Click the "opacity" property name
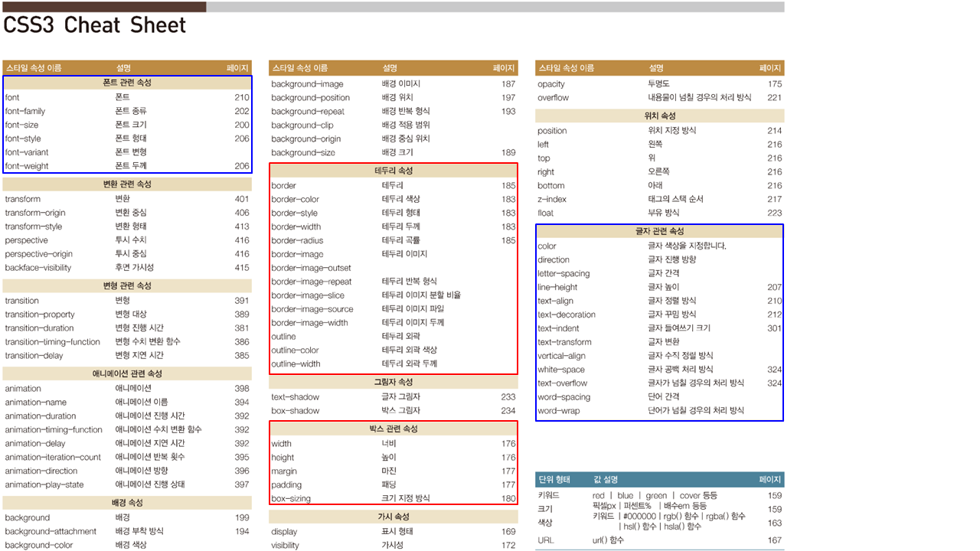The height and width of the screenshot is (551, 980). point(551,84)
